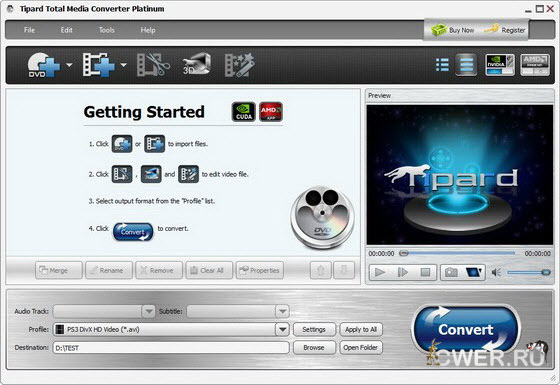Click the large Convert button
The image size is (560, 385).
466,329
